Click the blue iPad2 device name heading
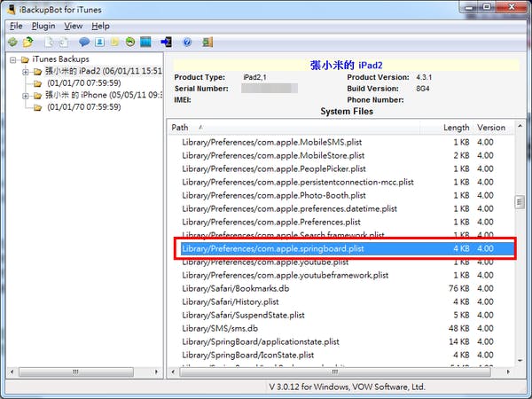This screenshot has width=532, height=399. [347, 65]
